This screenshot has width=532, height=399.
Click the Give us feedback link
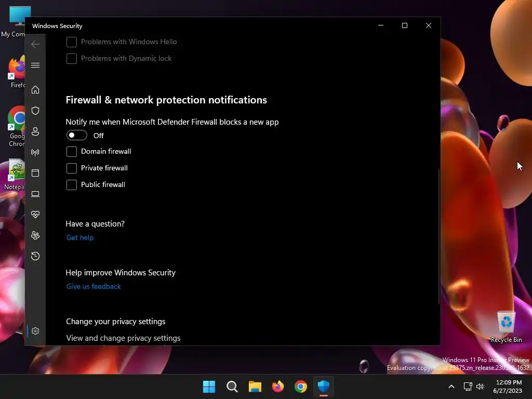pos(94,286)
